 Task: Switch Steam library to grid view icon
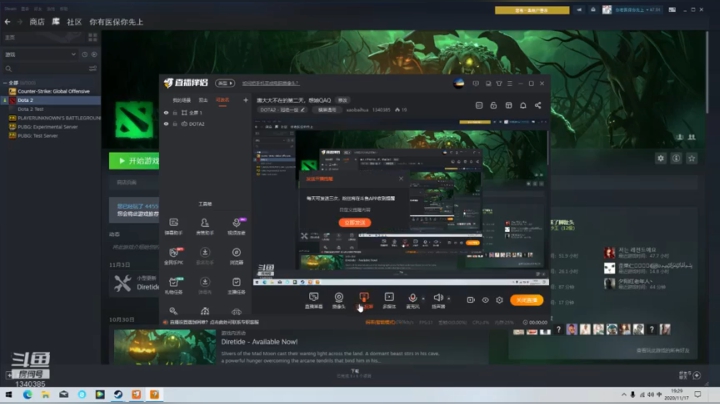coord(93,37)
